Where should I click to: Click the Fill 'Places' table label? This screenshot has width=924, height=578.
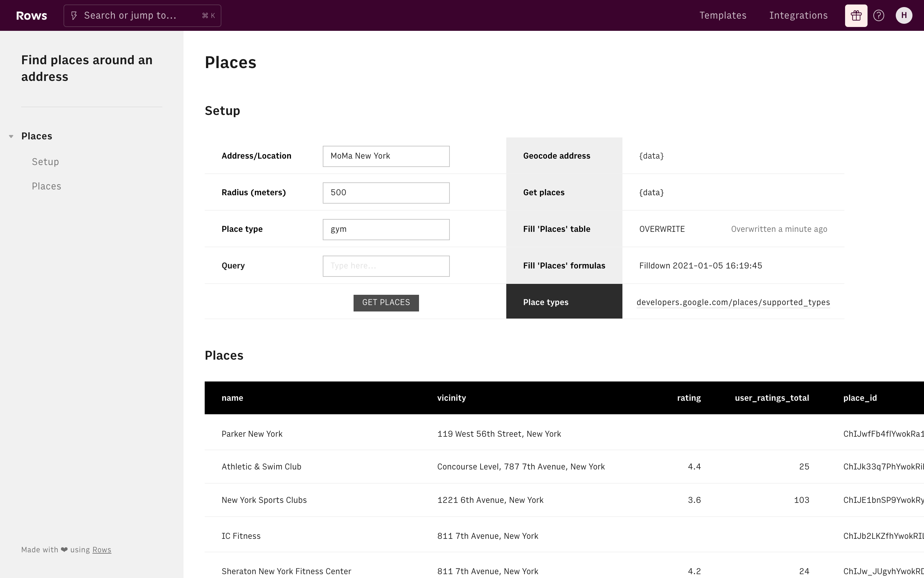[557, 229]
